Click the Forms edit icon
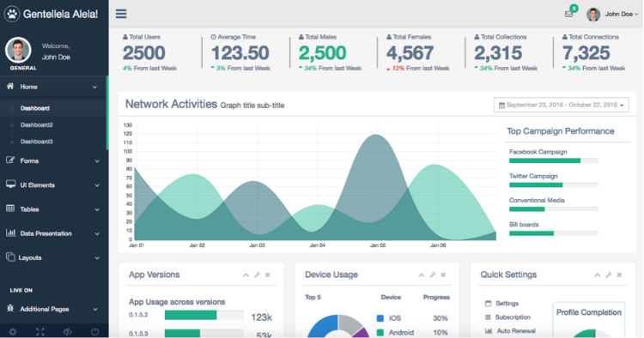Viewport: 644px width, 338px height. click(x=10, y=160)
